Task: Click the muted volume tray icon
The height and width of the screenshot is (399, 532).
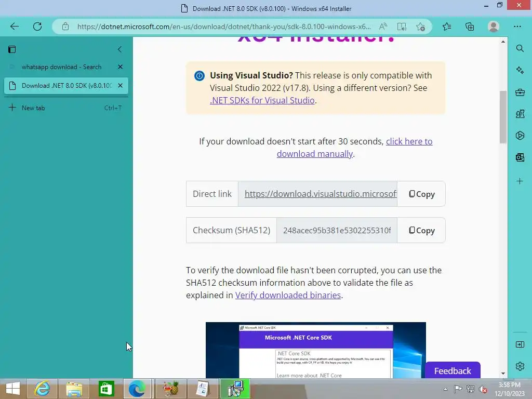Action: tap(483, 389)
